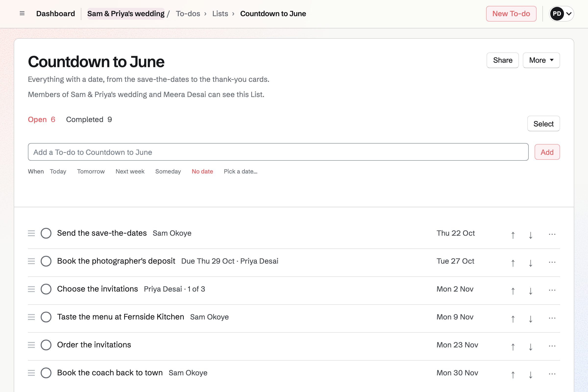The height and width of the screenshot is (392, 588).
Task: Complete 'Book the photographer's deposit' to-do
Action: coord(46,261)
